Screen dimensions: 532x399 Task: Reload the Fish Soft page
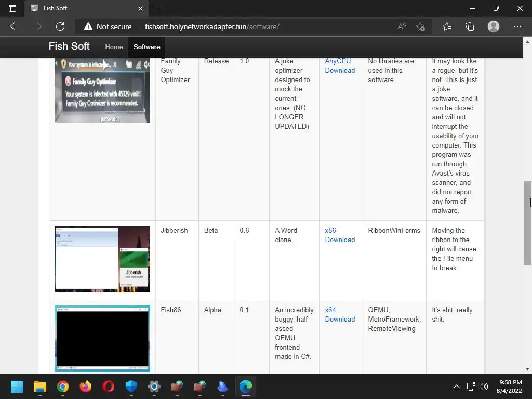(60, 26)
